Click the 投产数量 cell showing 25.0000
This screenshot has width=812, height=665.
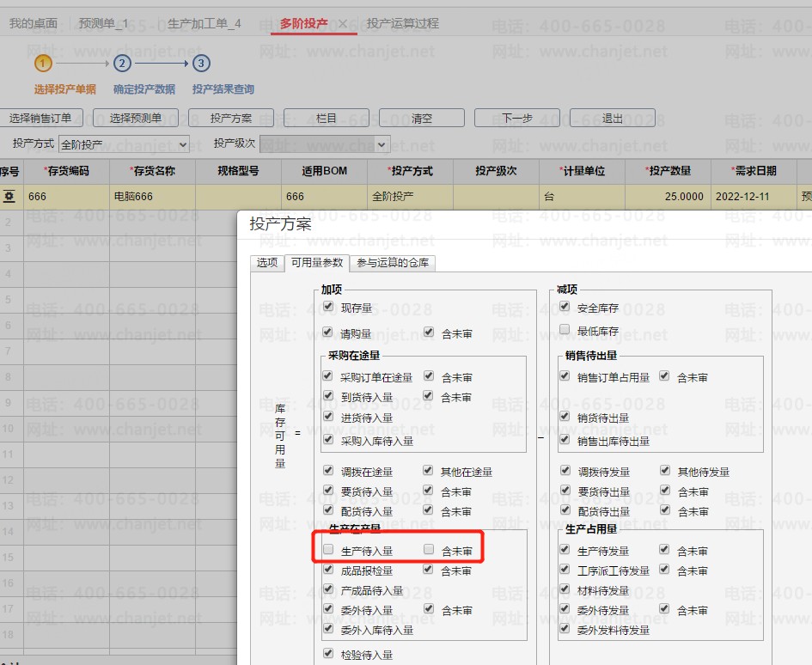coord(668,197)
